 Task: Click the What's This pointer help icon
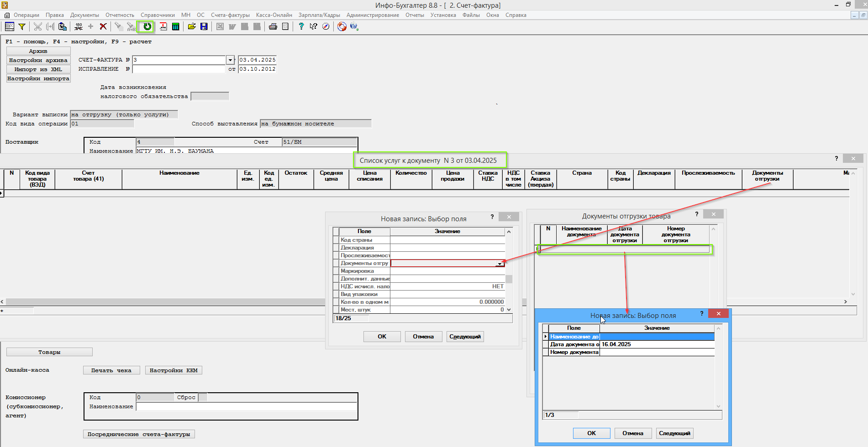tap(313, 26)
